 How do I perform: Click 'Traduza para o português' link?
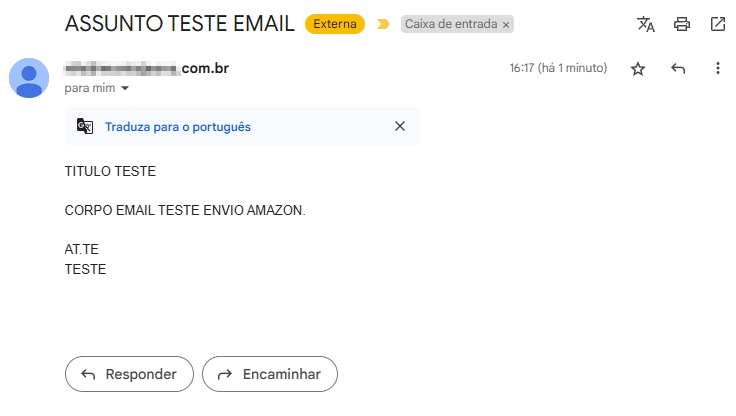click(178, 127)
